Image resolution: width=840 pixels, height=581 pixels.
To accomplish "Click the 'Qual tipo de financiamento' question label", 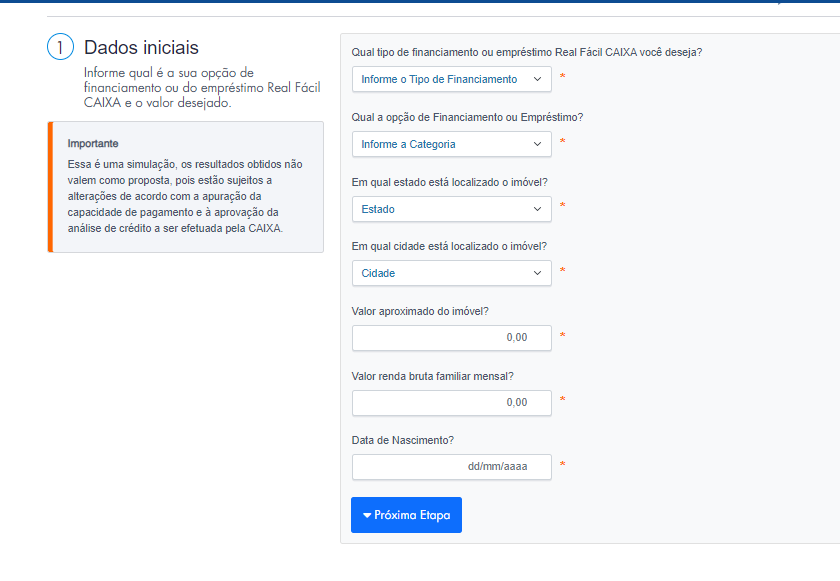I will pyautogui.click(x=527, y=52).
